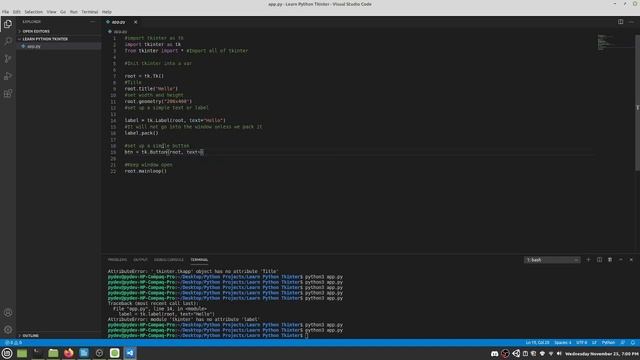Open the Terminal menu
This screenshot has width=640, height=360.
90,12
